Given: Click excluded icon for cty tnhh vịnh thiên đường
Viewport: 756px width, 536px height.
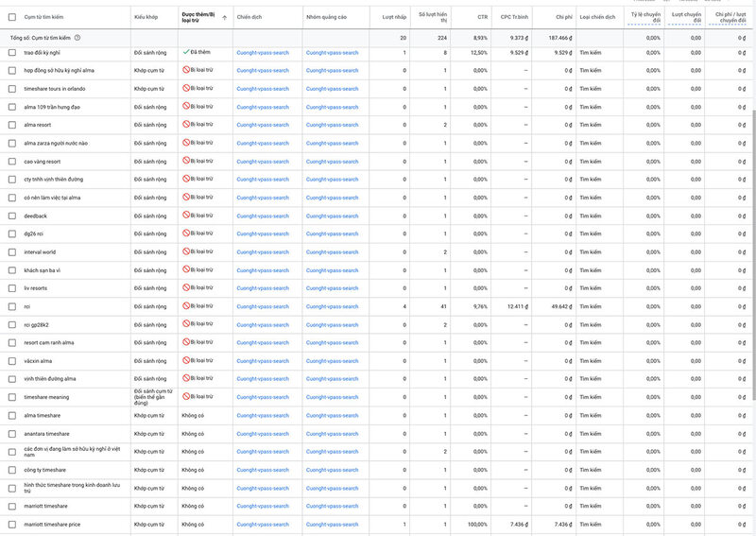Looking at the screenshot, I should (x=186, y=179).
